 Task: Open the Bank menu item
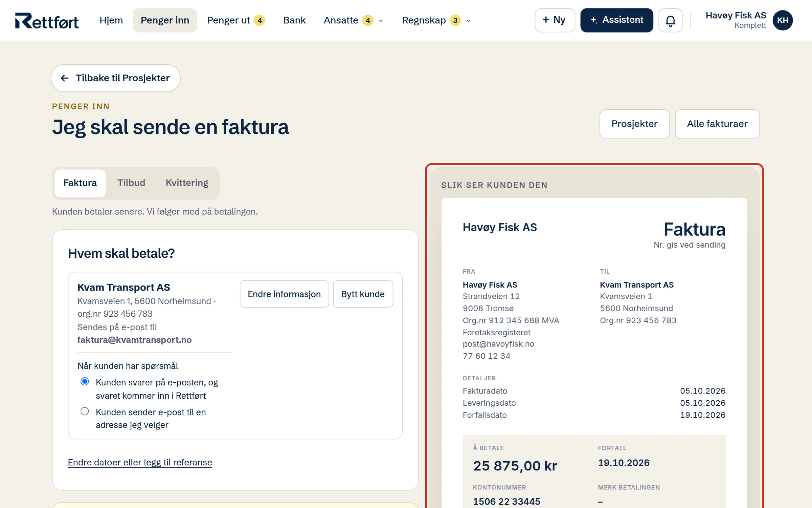click(x=294, y=20)
